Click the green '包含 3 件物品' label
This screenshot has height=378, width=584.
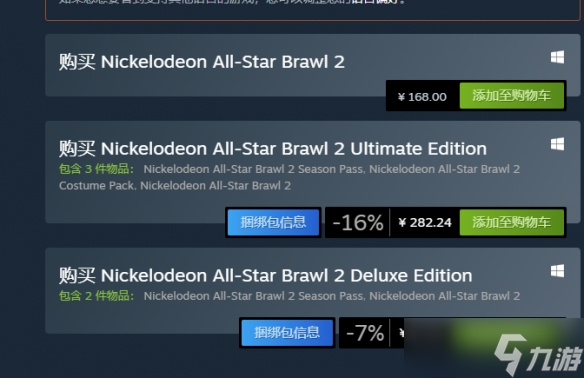[x=96, y=169]
